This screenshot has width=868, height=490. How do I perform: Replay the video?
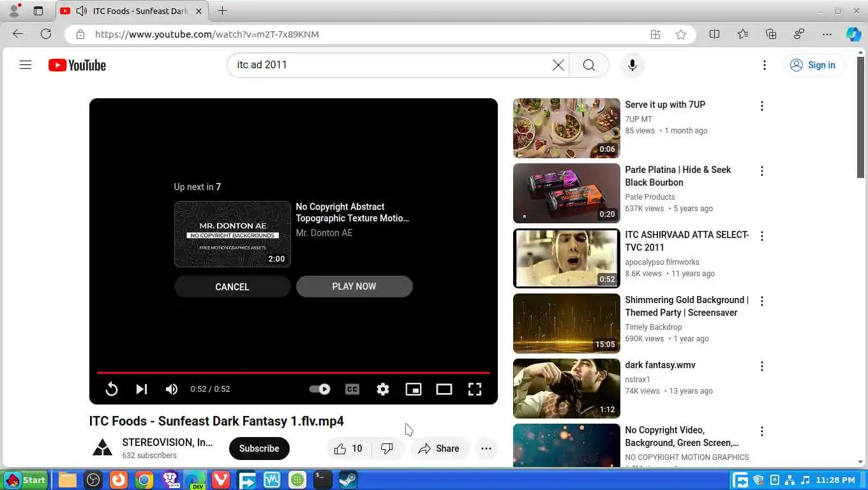point(111,389)
